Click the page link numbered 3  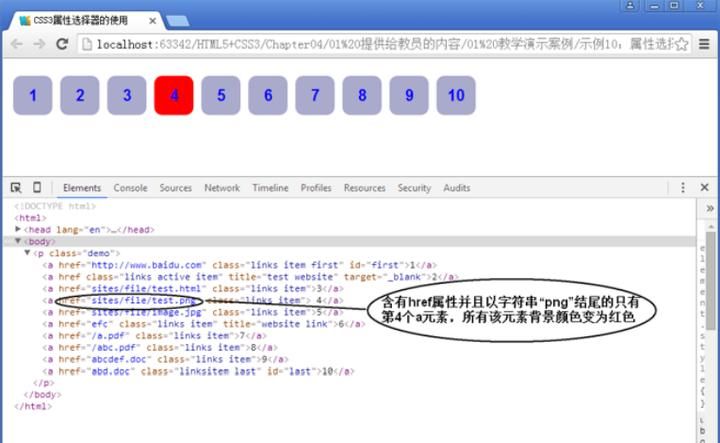pyautogui.click(x=127, y=95)
